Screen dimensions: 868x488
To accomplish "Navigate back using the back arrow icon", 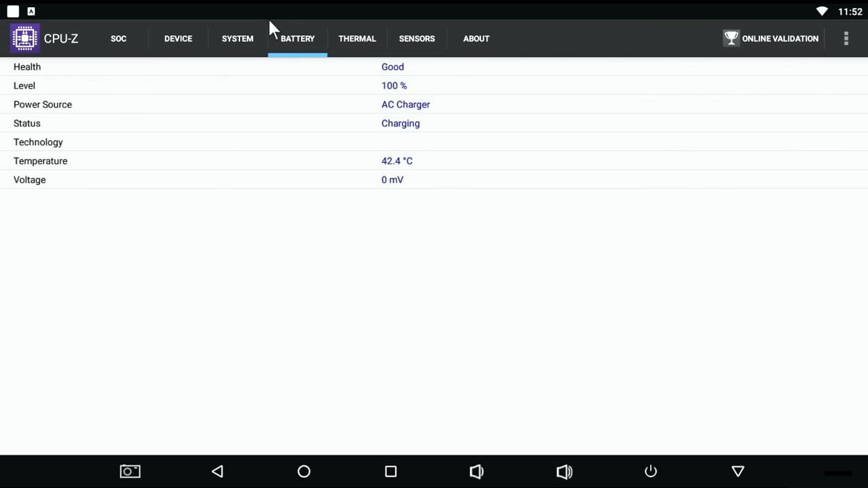I will [x=217, y=471].
